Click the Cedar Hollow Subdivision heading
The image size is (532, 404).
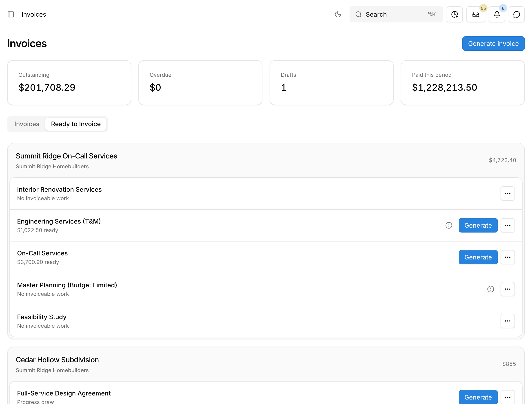57,360
